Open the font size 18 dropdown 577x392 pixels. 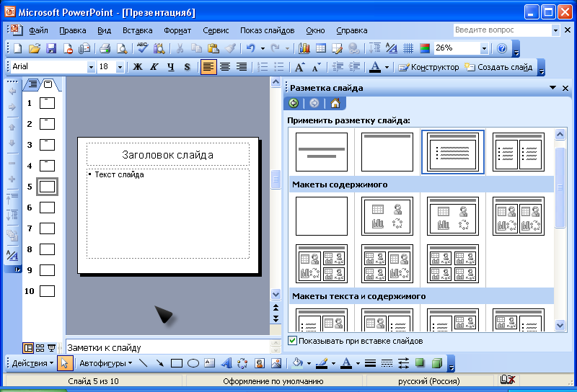(120, 67)
